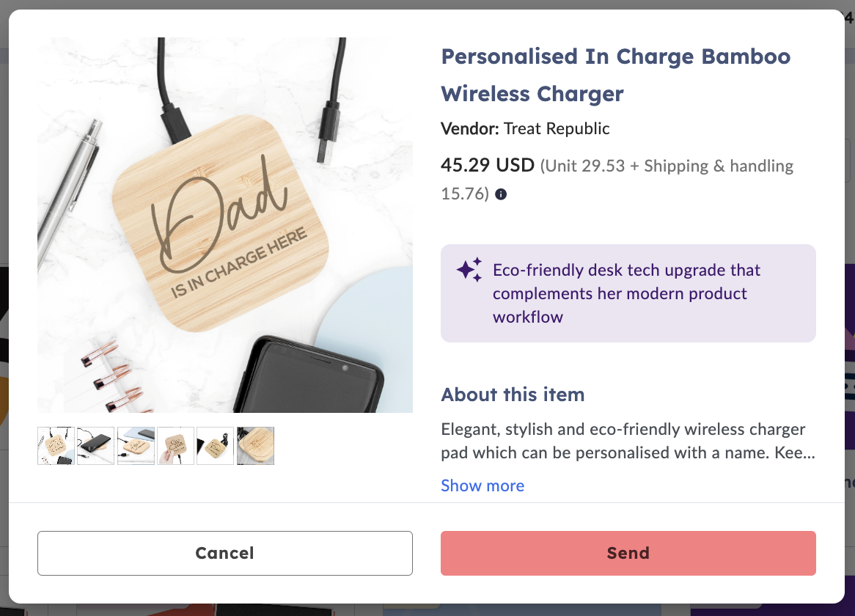Viewport: 855px width, 616px height.
Task: Click the 45.29 USD price text
Action: (488, 165)
